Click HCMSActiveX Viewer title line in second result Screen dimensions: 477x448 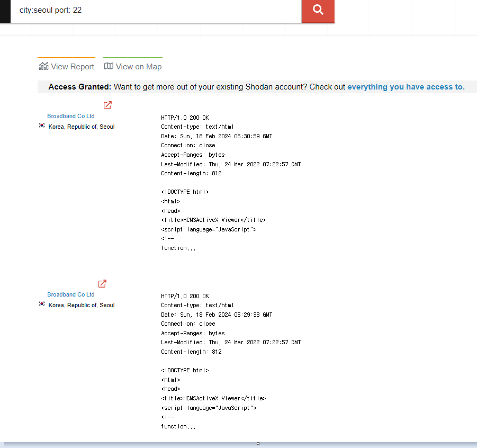coord(213,398)
